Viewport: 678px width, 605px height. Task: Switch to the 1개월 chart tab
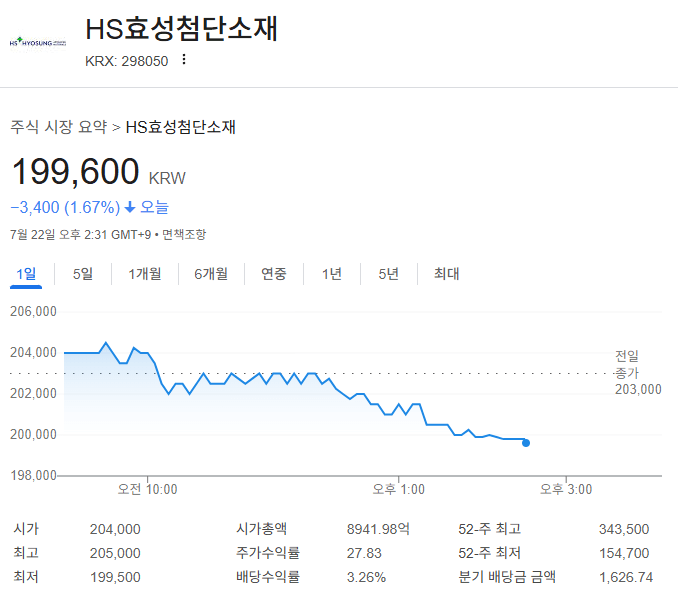click(145, 274)
